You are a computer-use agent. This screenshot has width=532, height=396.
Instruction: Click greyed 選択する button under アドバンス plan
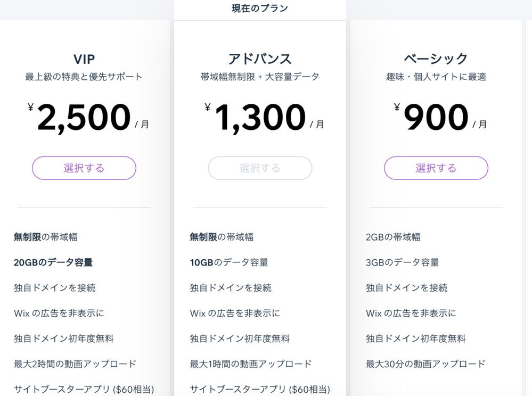(260, 168)
